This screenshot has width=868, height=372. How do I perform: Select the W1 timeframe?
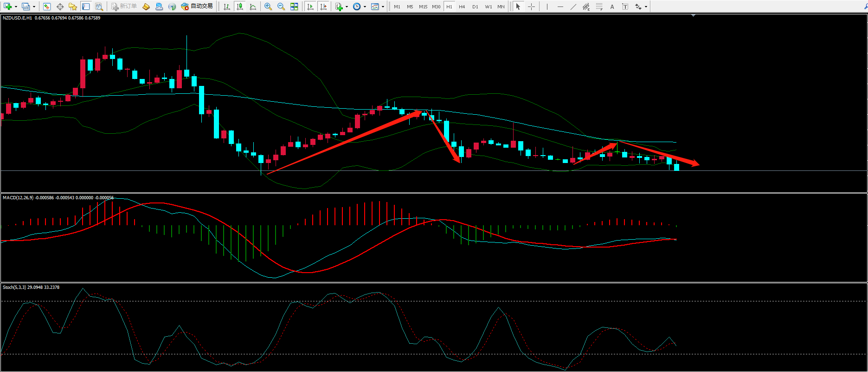click(x=489, y=7)
